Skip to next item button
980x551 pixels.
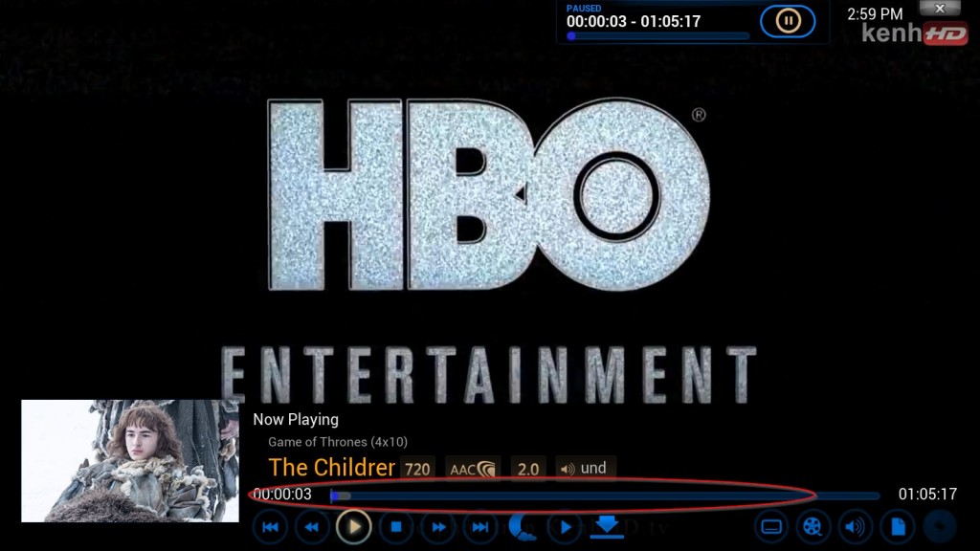tap(480, 527)
